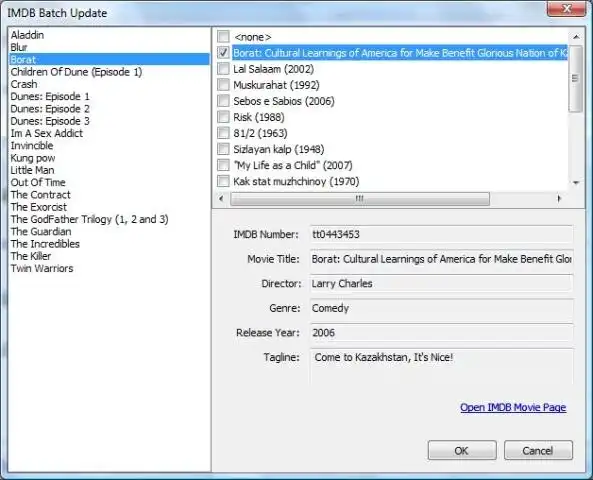Select The Incredibles in the list
593x480 pixels.
click(45, 244)
